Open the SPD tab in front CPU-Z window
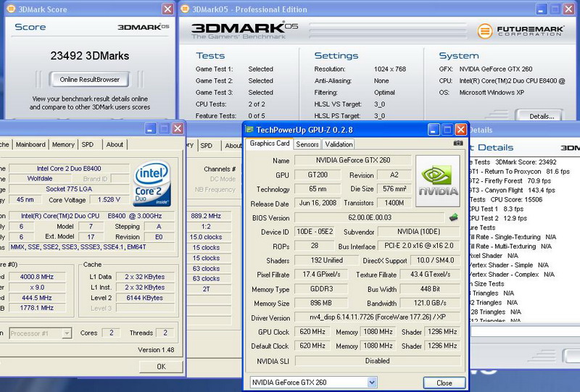This screenshot has height=392, width=580. 88,145
